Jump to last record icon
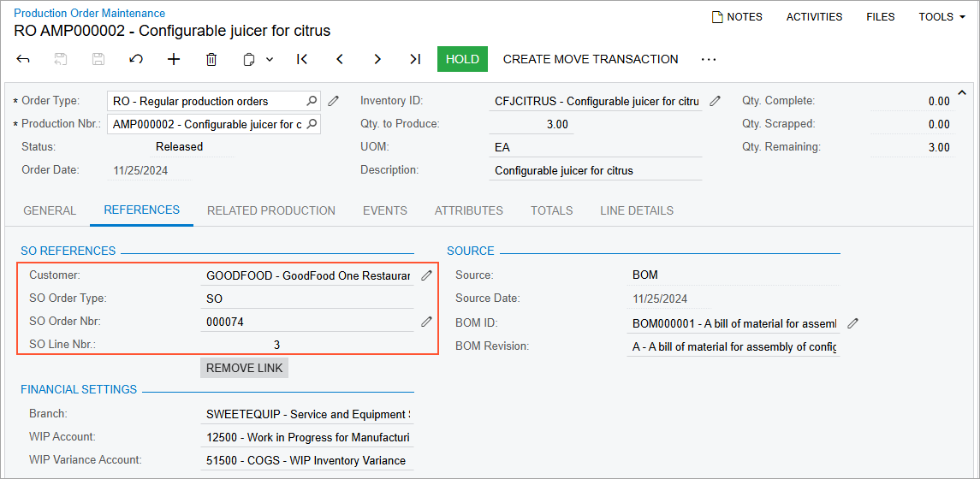980x479 pixels. pos(415,59)
